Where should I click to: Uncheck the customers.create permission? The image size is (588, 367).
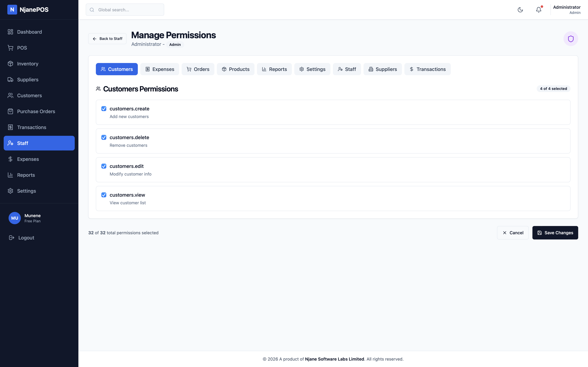(104, 109)
